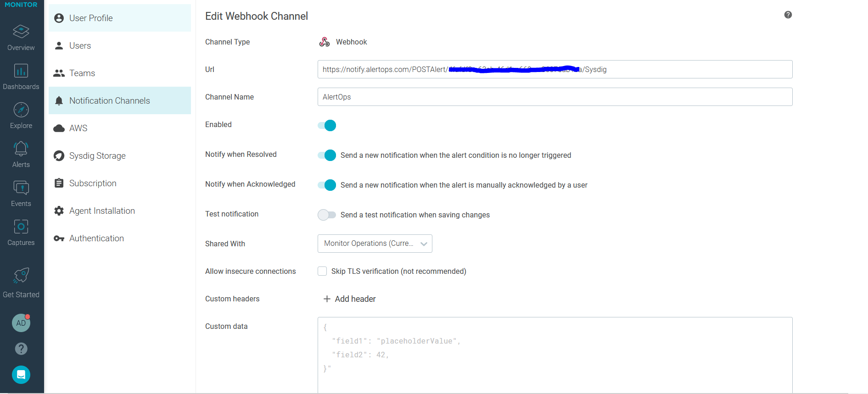Viewport: 868px width, 394px height.
Task: Enable the Test notification toggle
Action: [x=327, y=215]
